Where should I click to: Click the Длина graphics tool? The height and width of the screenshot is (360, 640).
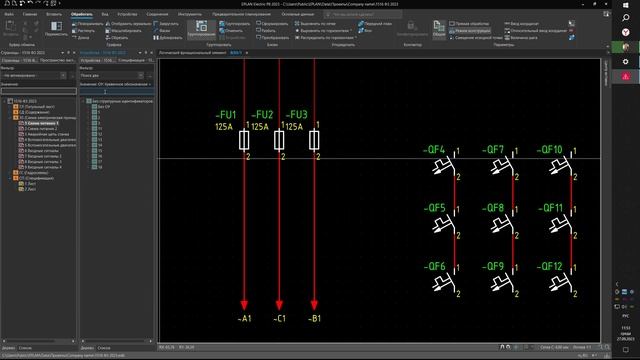80,38
